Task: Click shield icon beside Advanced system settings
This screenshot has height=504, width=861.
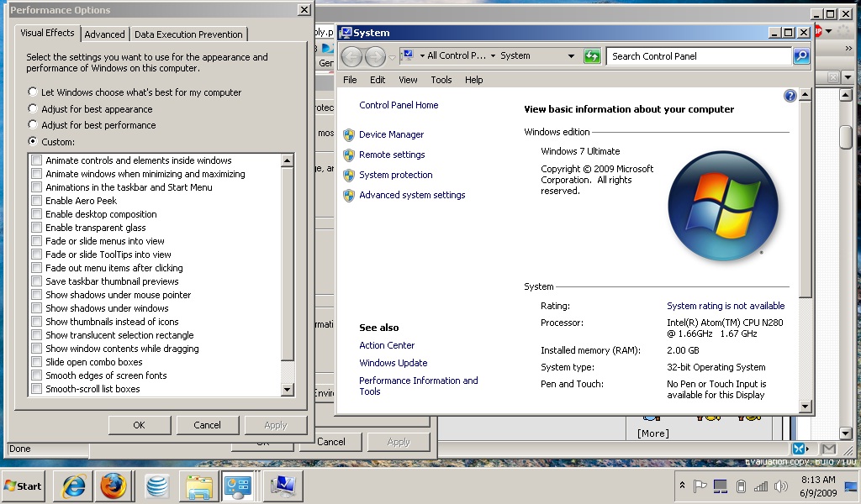Action: coord(349,195)
